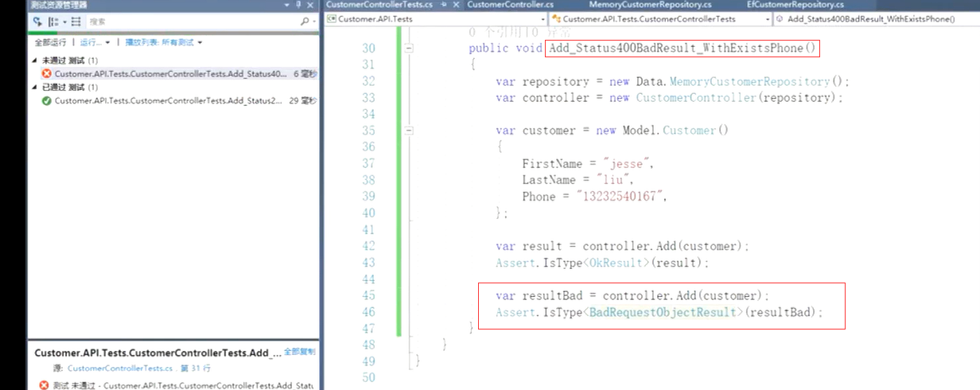Collapse the 已通过 测试 (1) group
Screen dimensions: 980x390
(34, 88)
